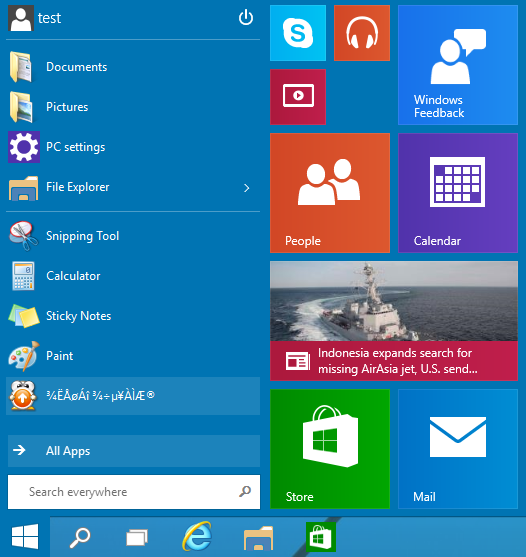Open the Pictures folder
Image resolution: width=526 pixels, height=557 pixels.
[x=133, y=107]
